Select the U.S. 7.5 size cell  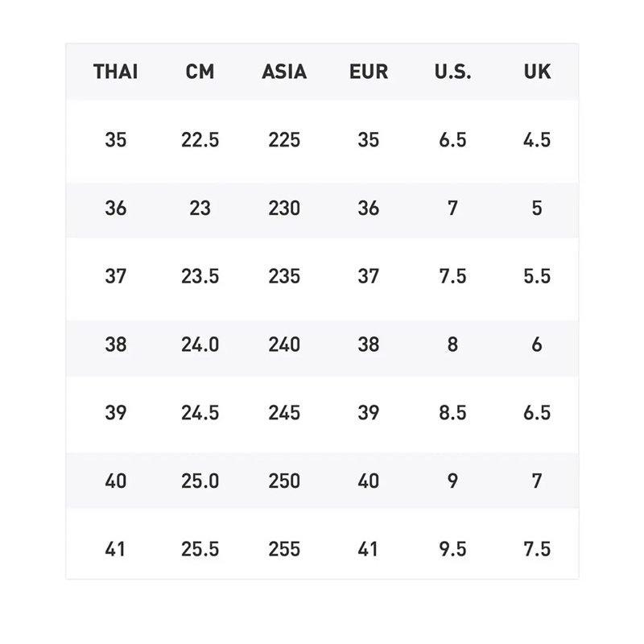tap(452, 276)
